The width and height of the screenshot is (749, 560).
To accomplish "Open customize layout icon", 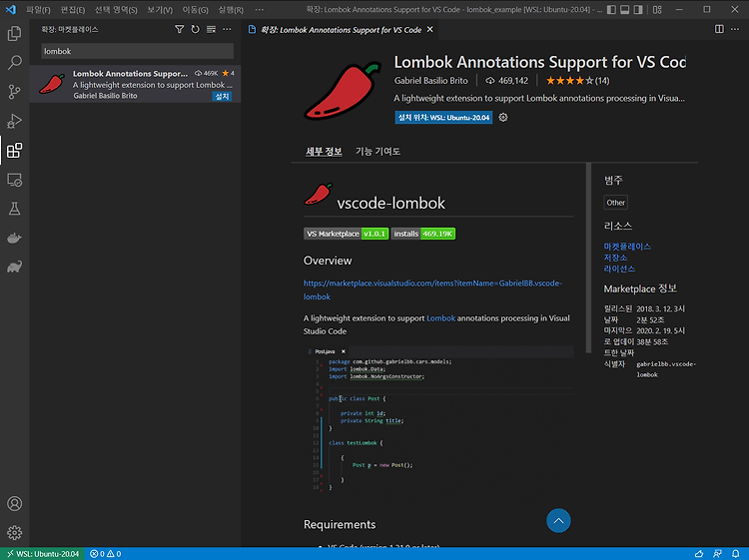I will (657, 10).
